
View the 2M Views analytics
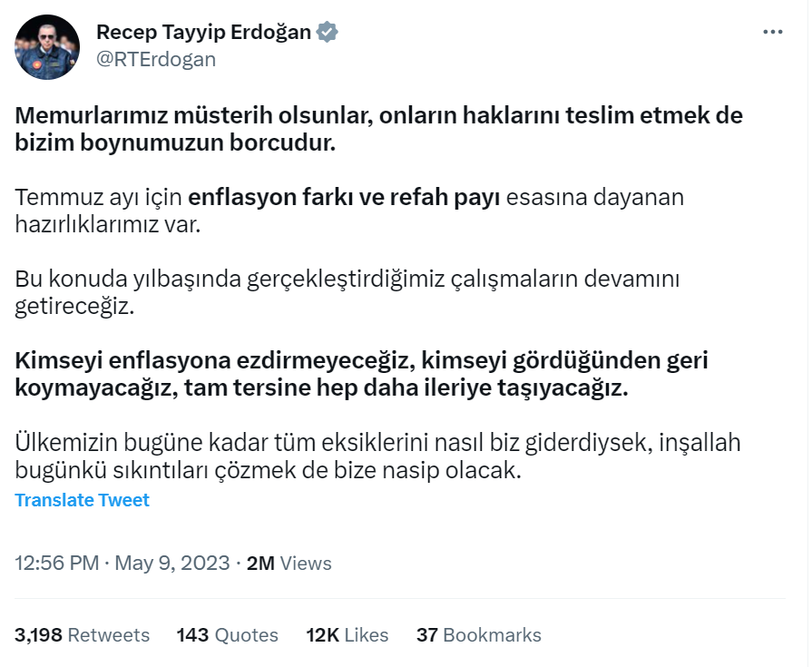click(x=289, y=563)
